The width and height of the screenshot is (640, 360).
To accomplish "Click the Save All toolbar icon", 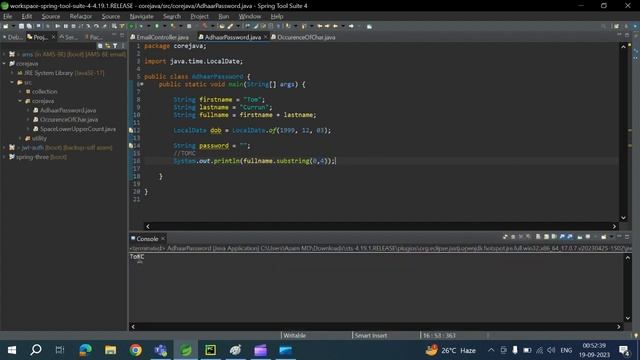I will 29,26.
